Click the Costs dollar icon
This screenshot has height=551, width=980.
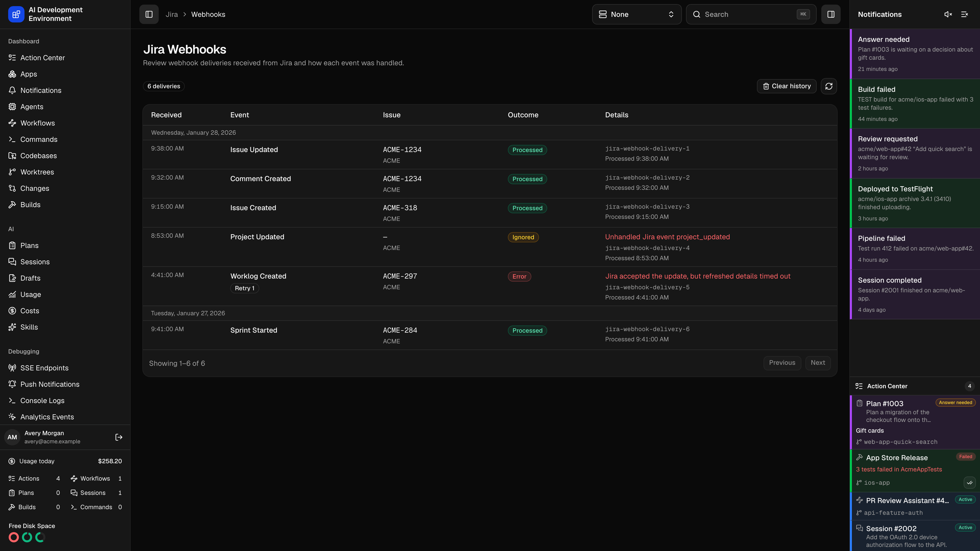(x=12, y=311)
